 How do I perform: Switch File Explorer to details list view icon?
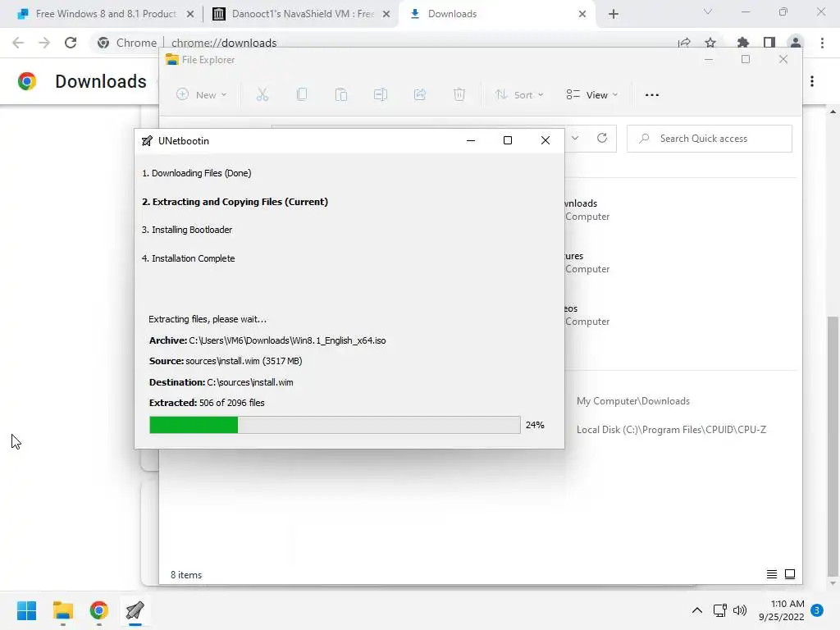pyautogui.click(x=771, y=574)
